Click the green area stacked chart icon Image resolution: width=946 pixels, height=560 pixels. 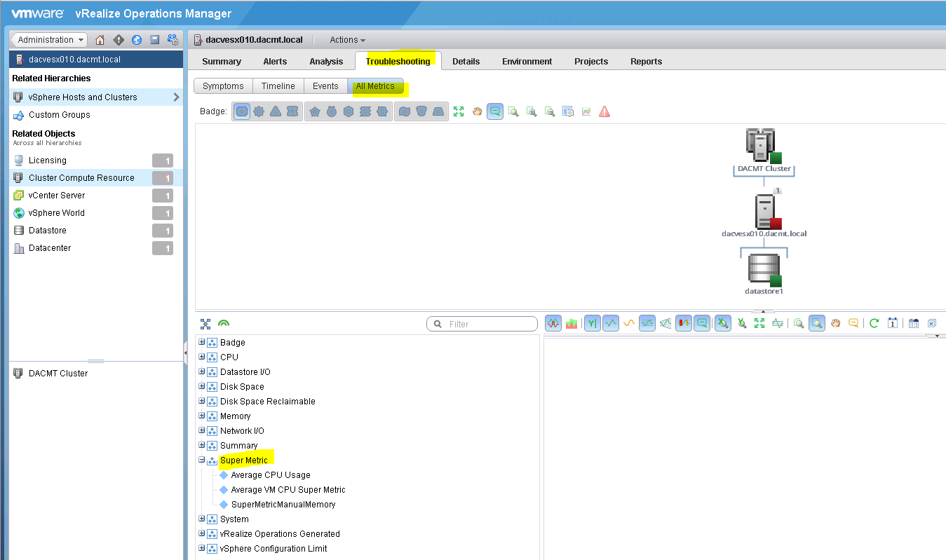(x=572, y=323)
